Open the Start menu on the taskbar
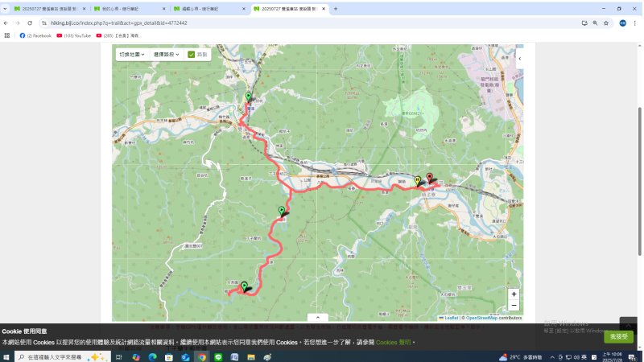The image size is (644, 362). (x=6, y=356)
